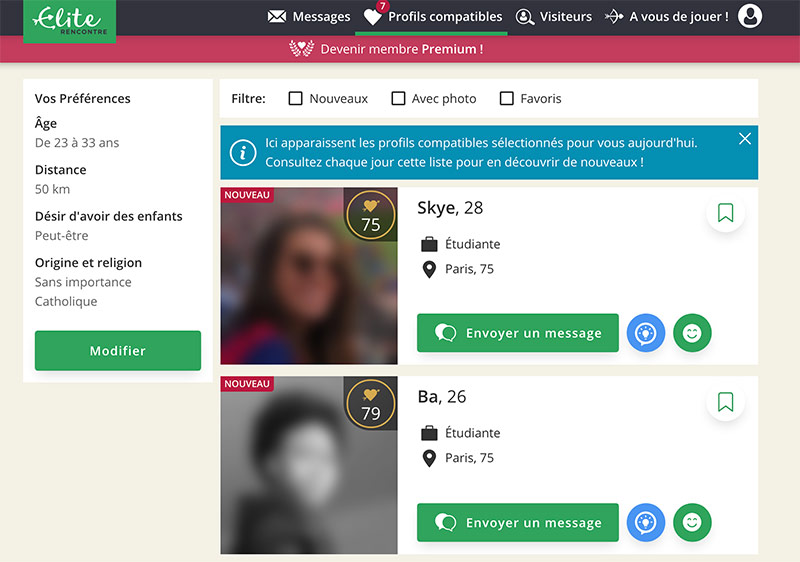Click the blue icebreaker icon for Ba
Screen dimensions: 800x562
coord(645,523)
